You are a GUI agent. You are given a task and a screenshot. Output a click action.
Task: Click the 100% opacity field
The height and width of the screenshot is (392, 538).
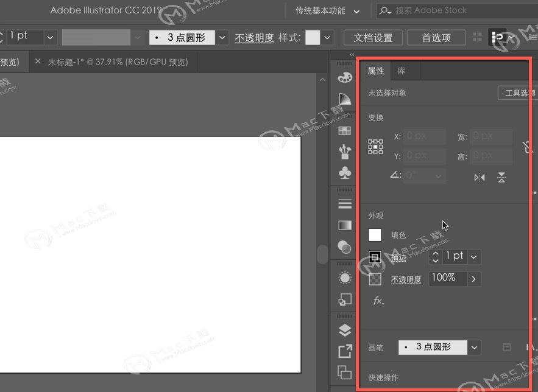448,279
